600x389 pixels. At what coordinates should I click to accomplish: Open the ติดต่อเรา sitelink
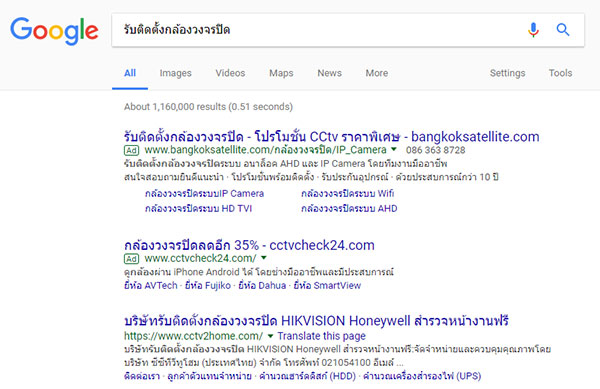[142, 376]
